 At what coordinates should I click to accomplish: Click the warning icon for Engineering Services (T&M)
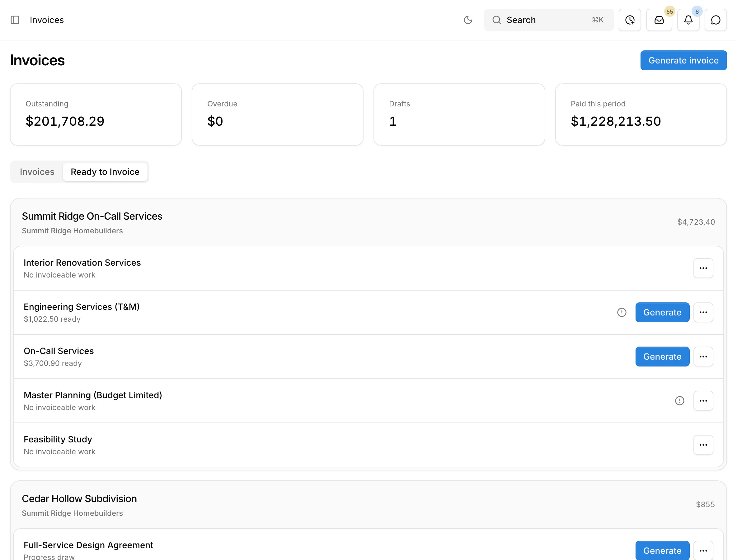(622, 312)
